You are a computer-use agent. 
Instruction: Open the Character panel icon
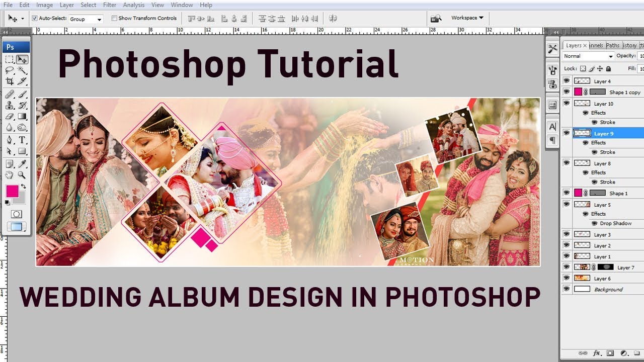click(552, 127)
